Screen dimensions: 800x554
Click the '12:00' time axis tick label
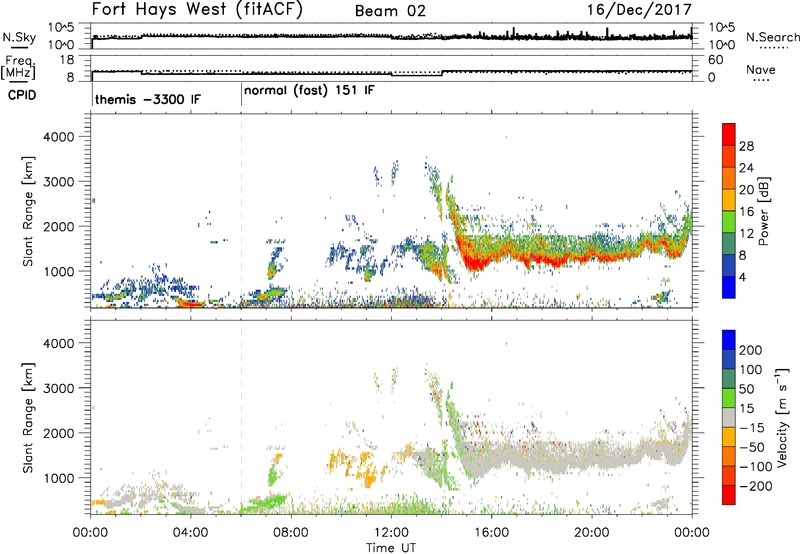tap(391, 533)
